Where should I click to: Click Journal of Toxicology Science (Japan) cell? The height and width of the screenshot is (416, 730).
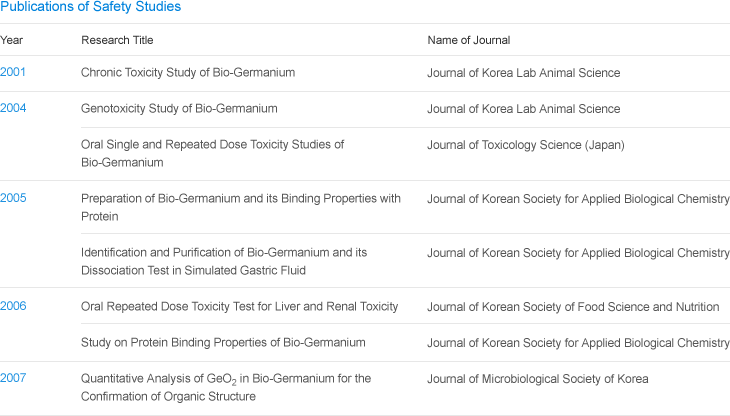[526, 145]
